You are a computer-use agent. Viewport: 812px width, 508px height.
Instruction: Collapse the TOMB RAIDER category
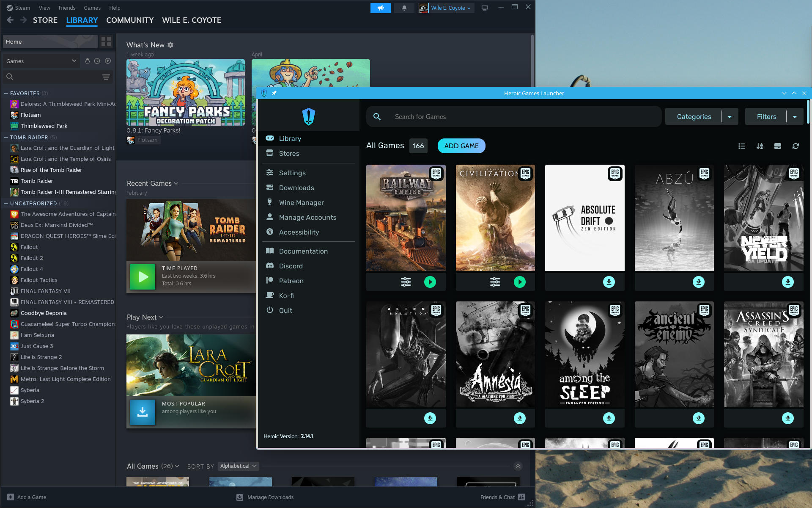[6, 138]
